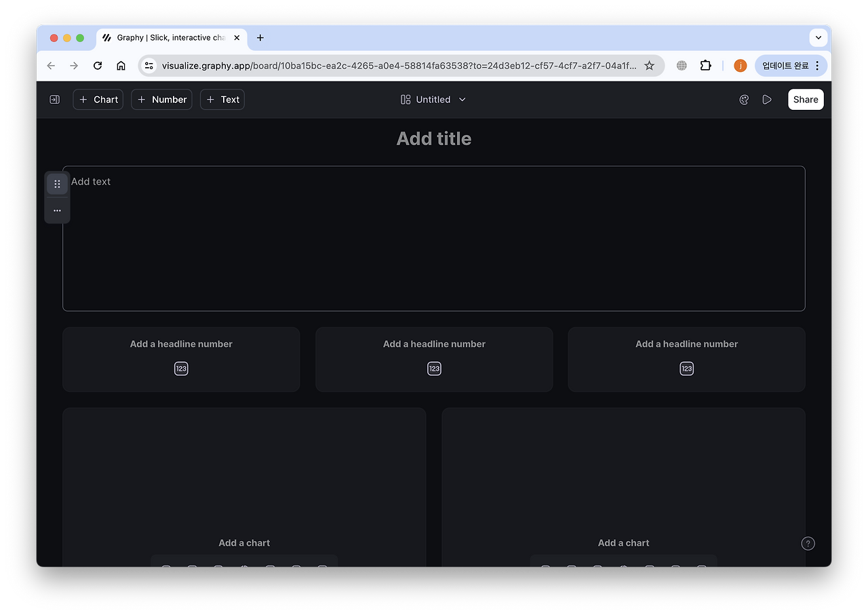Click the Add title heading field
This screenshot has width=868, height=615.
point(434,138)
